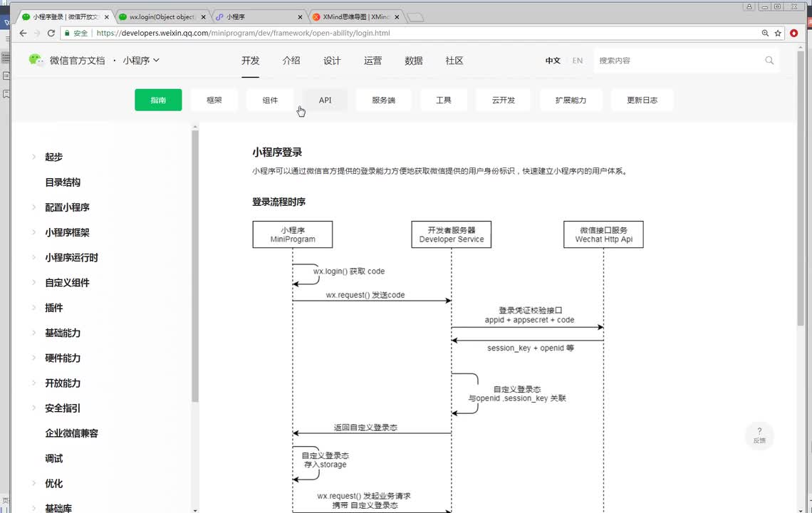Select the 数据 top menu
Screen dimensions: 812x513
pyautogui.click(x=414, y=60)
